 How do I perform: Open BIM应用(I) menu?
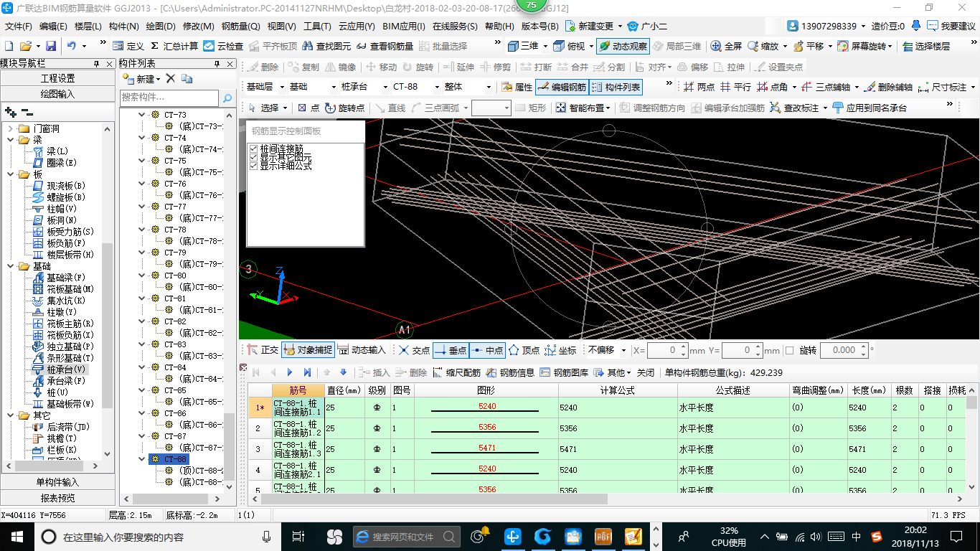[403, 27]
